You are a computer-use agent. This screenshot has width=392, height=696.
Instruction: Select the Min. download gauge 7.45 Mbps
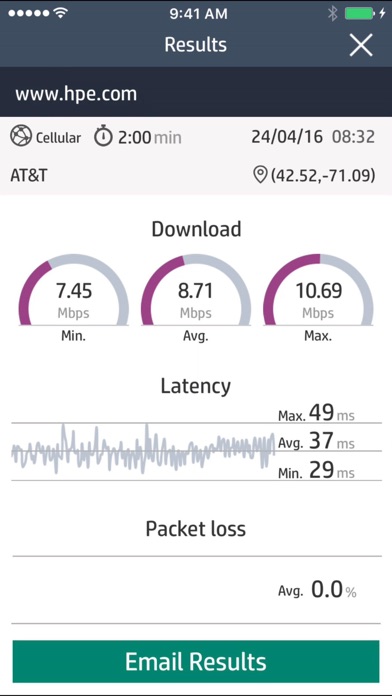(74, 297)
